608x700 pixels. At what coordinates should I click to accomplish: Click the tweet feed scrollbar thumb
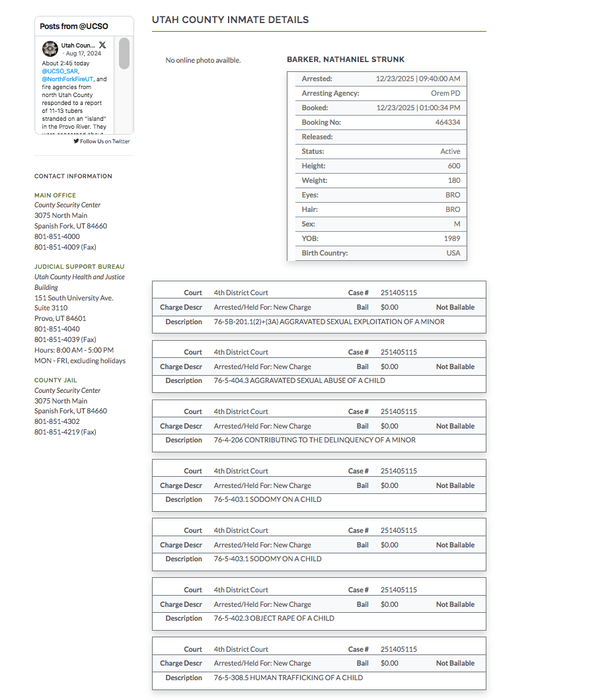pyautogui.click(x=124, y=53)
